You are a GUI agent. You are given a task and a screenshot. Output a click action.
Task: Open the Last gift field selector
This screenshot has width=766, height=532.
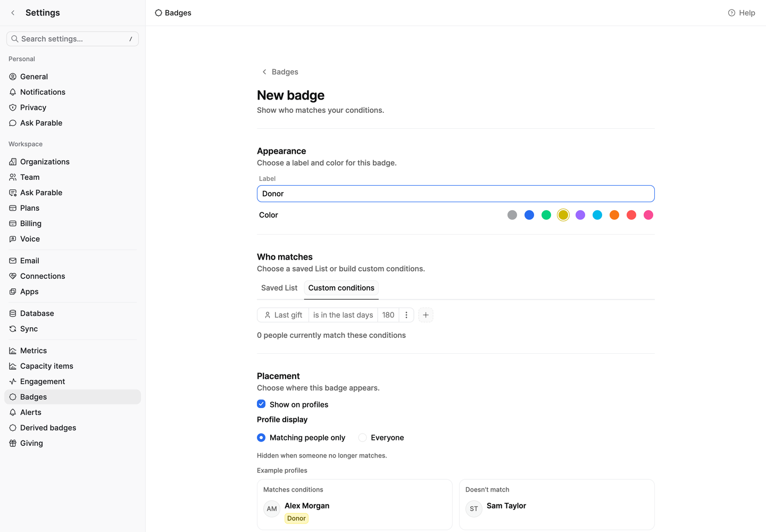point(283,315)
